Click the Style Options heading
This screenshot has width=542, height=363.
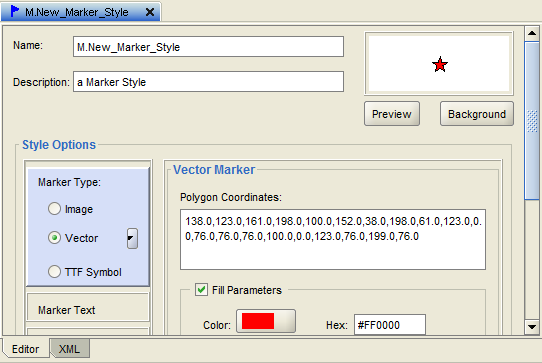coord(59,145)
